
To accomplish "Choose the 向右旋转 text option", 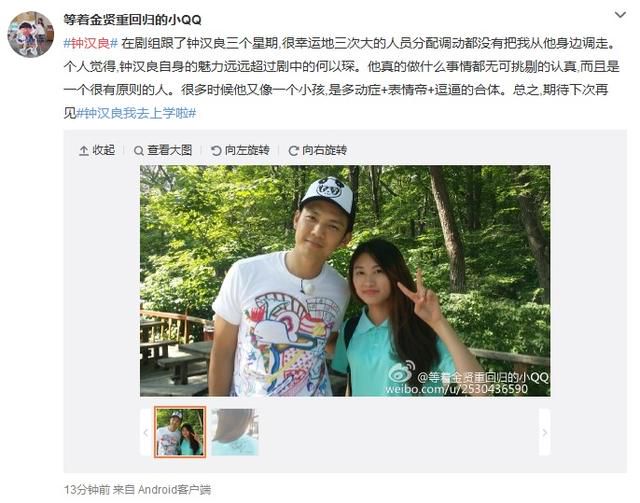I will coord(324,150).
